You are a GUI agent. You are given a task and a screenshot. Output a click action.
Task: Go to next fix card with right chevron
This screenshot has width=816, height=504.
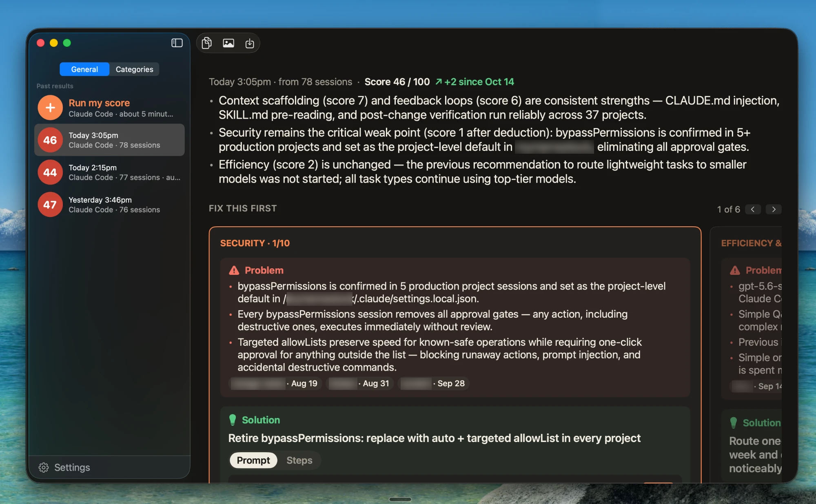point(774,209)
